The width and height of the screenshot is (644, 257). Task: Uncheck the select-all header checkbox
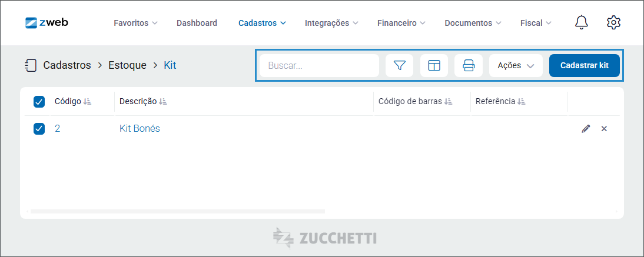click(x=39, y=102)
